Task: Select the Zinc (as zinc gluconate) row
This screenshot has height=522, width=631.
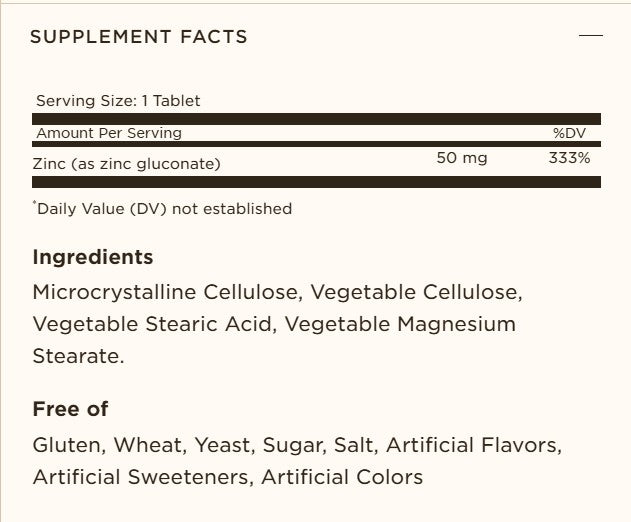Action: (128, 163)
